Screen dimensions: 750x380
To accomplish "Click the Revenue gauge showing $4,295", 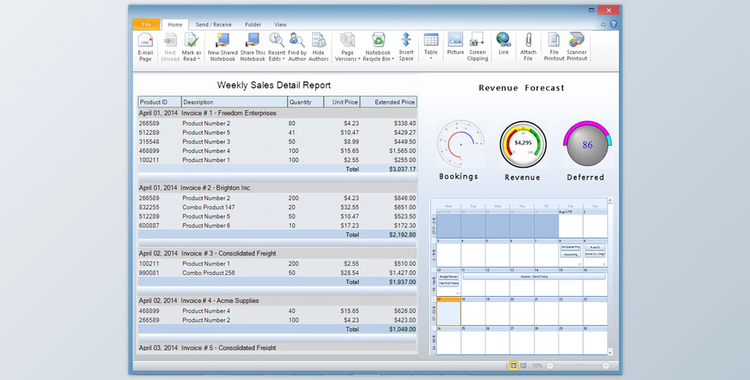I will (x=523, y=145).
